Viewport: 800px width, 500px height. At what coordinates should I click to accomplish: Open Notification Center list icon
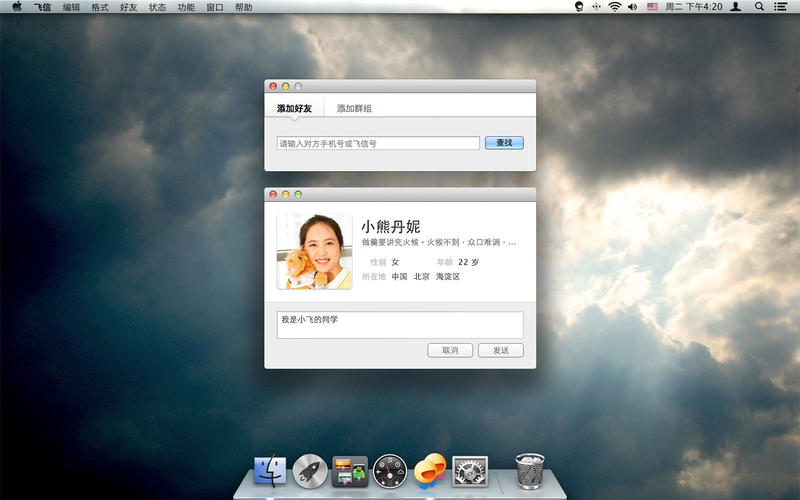click(781, 6)
